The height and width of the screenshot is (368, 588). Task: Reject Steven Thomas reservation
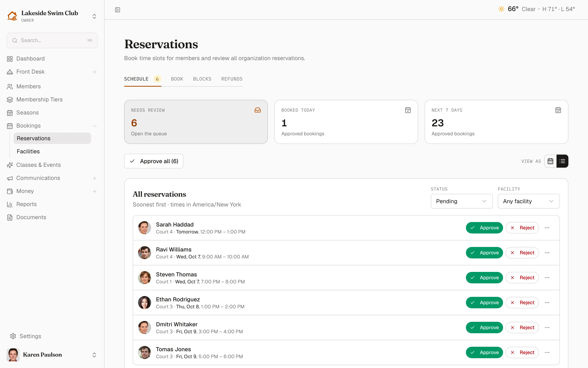(522, 278)
